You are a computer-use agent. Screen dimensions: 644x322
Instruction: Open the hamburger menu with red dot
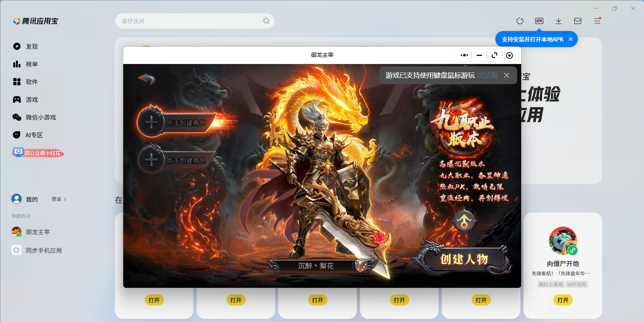(597, 21)
